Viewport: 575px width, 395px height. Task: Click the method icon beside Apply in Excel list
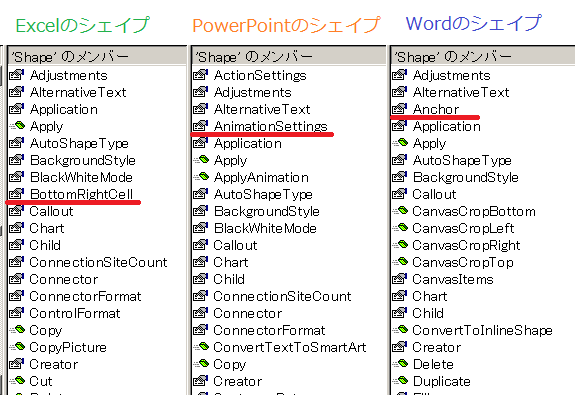click(x=17, y=126)
